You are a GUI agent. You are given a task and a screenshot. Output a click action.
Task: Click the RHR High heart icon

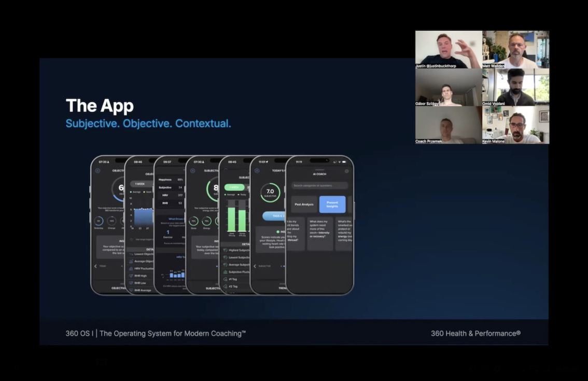(131, 276)
